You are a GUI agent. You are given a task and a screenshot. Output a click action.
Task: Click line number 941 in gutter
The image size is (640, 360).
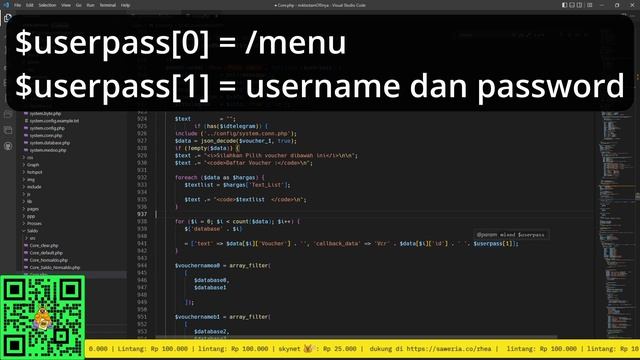142,244
